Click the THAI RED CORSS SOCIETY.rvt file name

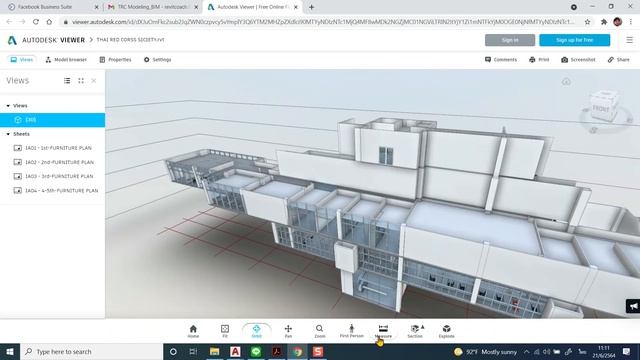tap(130, 40)
